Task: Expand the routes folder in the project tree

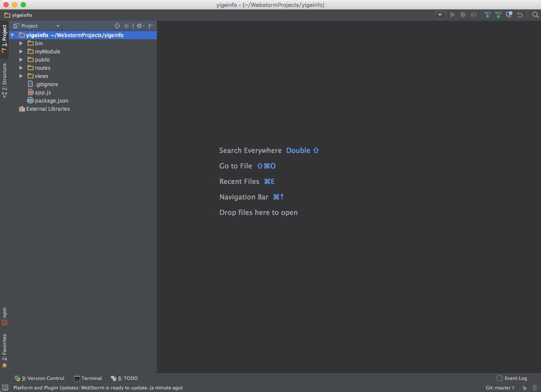Action: click(x=21, y=68)
